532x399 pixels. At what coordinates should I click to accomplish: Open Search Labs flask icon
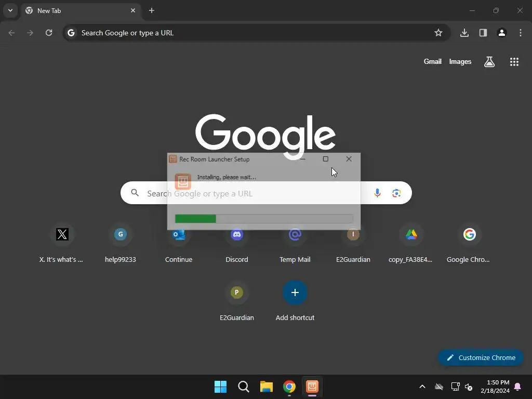coord(489,62)
